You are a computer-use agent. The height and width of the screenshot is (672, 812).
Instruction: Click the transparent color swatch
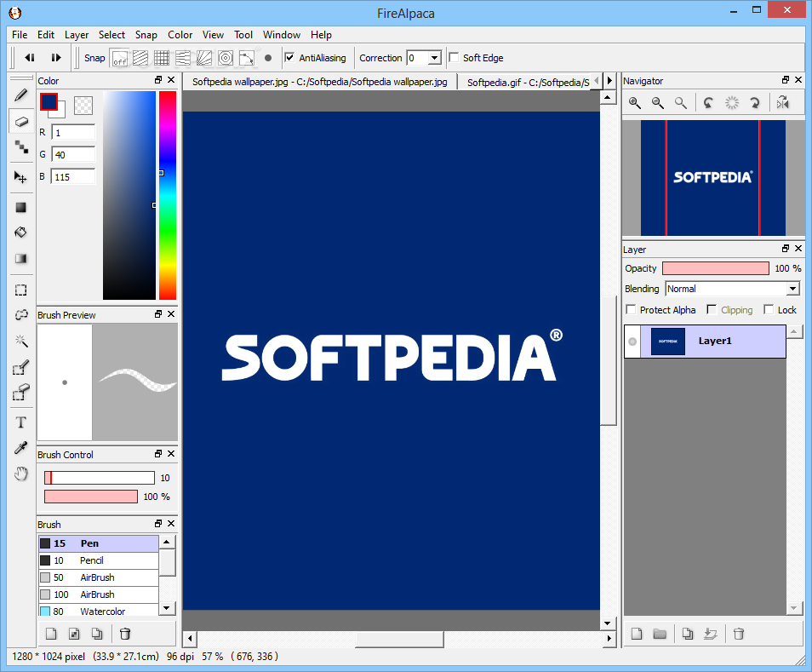click(x=83, y=105)
